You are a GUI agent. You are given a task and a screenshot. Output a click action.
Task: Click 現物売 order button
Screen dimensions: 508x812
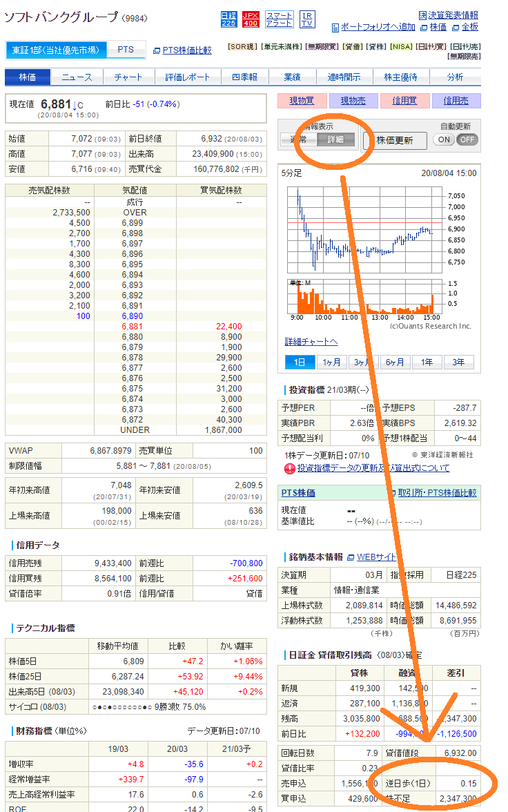(x=353, y=101)
